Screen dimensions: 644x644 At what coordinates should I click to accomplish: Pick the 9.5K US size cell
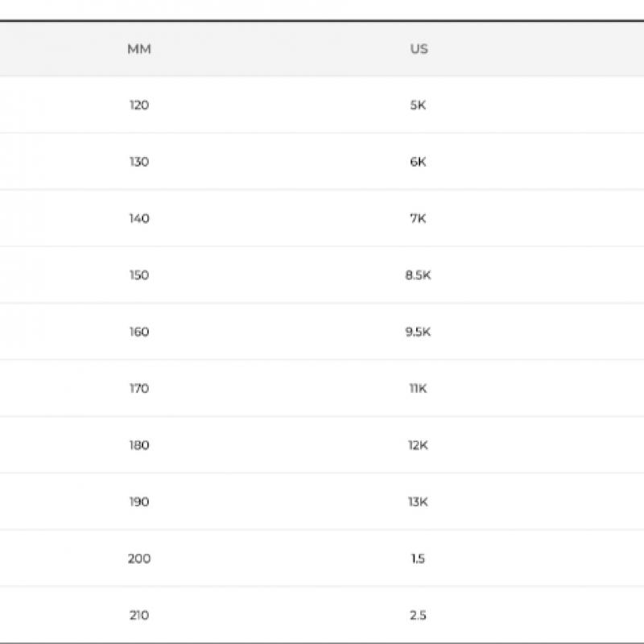click(x=418, y=332)
